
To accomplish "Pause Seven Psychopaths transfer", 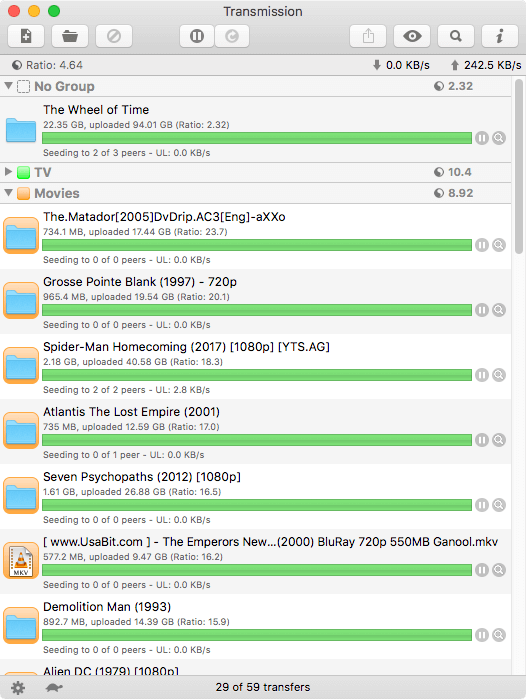I will point(482,505).
